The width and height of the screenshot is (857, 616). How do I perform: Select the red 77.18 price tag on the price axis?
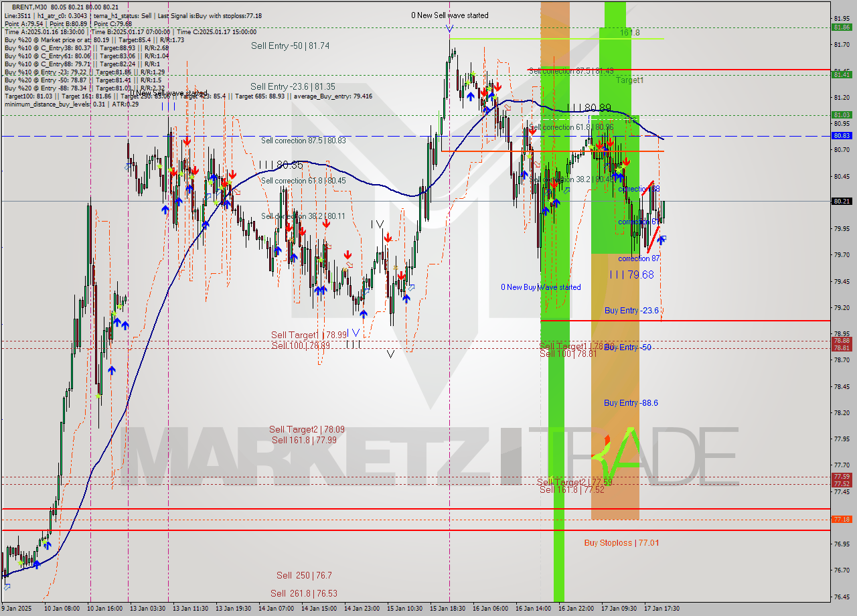(x=842, y=519)
